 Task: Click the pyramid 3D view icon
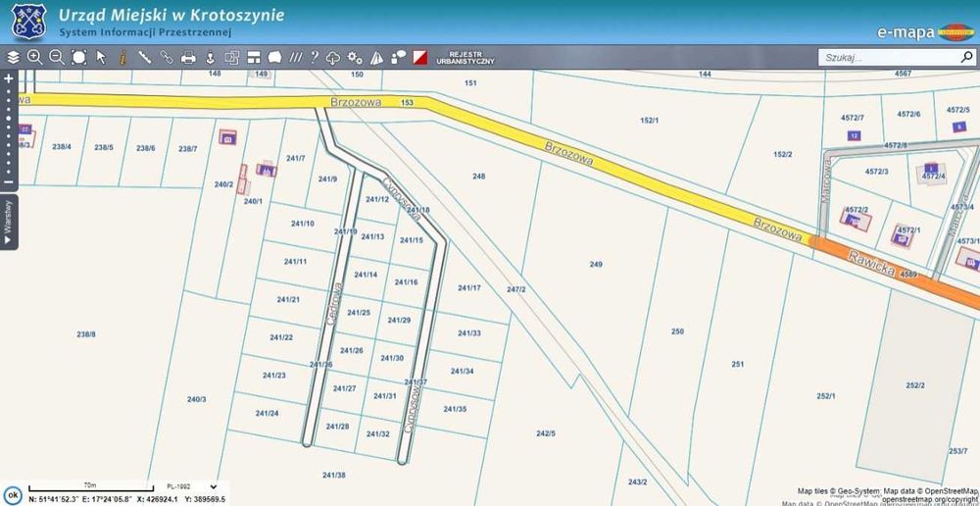pos(376,58)
